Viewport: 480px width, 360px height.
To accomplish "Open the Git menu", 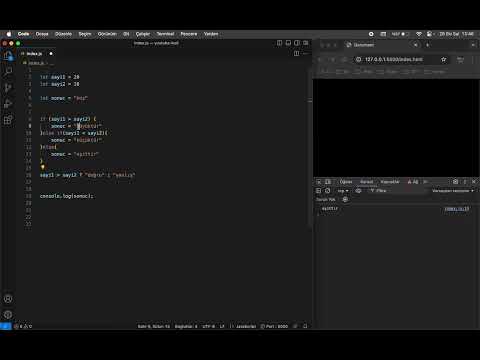I will 126,34.
